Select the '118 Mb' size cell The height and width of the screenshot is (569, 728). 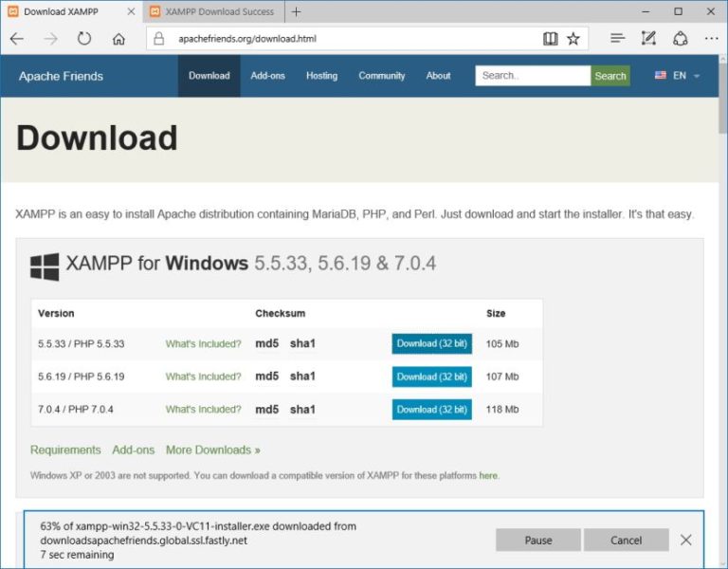(x=502, y=410)
